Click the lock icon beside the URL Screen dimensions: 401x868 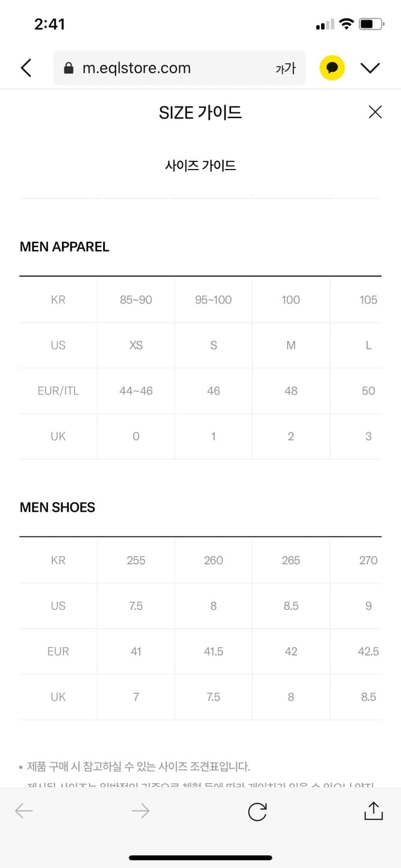[69, 68]
